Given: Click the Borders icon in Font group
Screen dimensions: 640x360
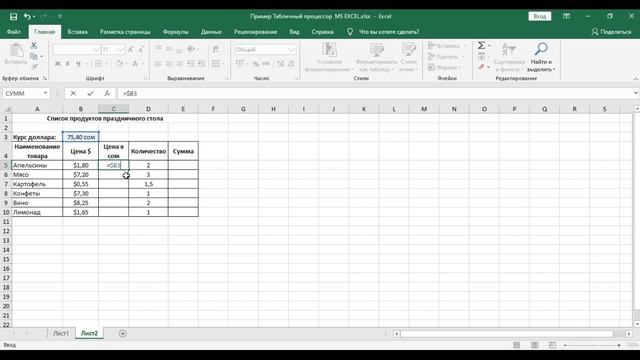Looking at the screenshot, I should click(98, 64).
